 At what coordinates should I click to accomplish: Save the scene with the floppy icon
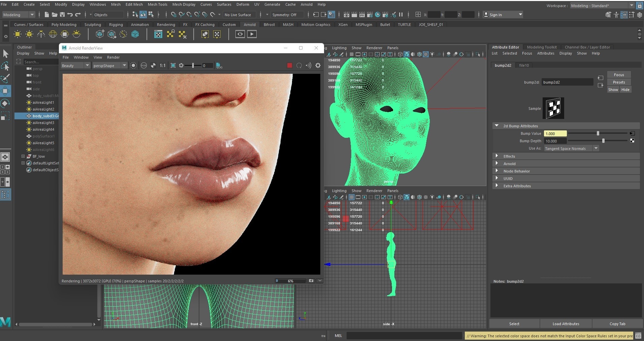click(62, 14)
